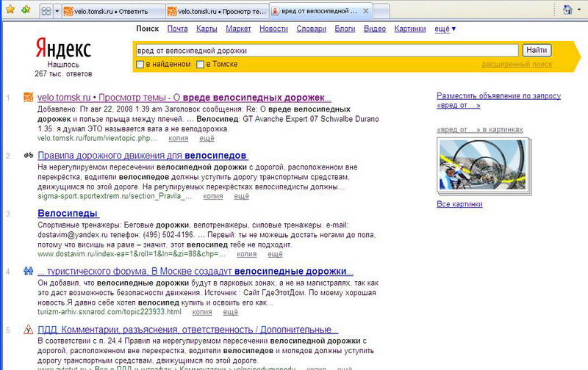Open the 'туристического форума' result link
This screenshot has width=588, height=370.
(195, 271)
